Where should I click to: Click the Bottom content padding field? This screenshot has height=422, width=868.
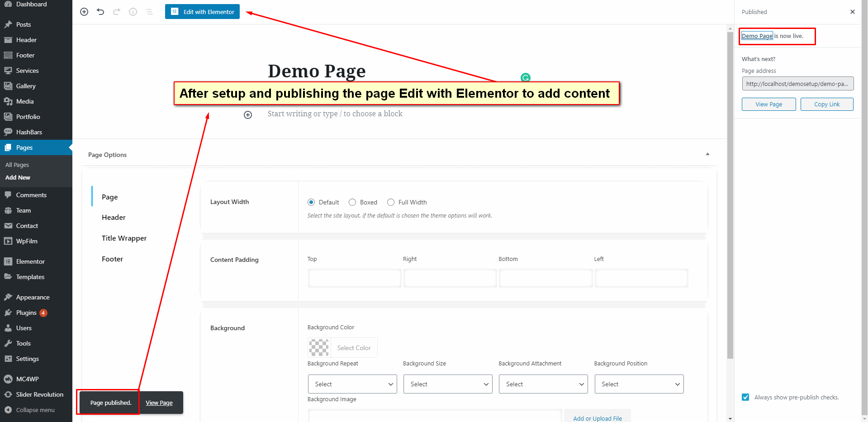coord(545,278)
